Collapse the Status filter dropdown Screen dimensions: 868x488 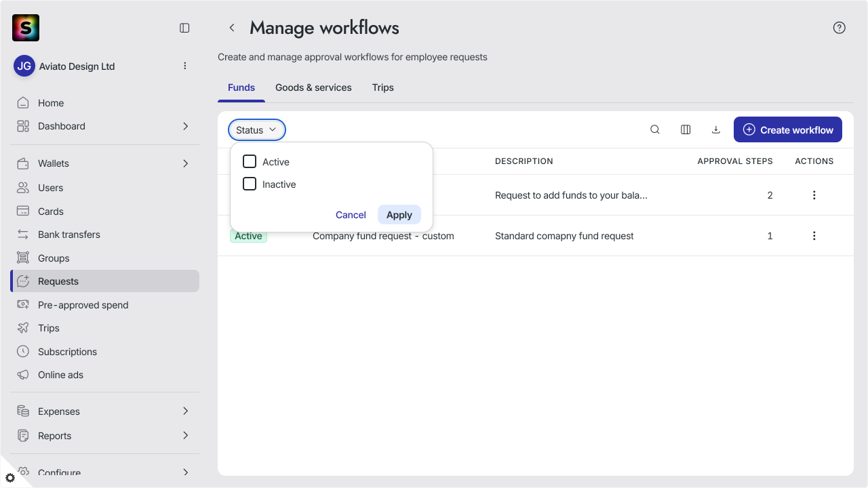pos(257,129)
